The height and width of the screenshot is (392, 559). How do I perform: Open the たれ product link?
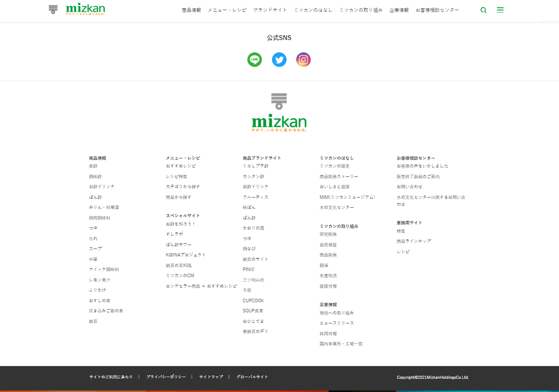tap(93, 238)
